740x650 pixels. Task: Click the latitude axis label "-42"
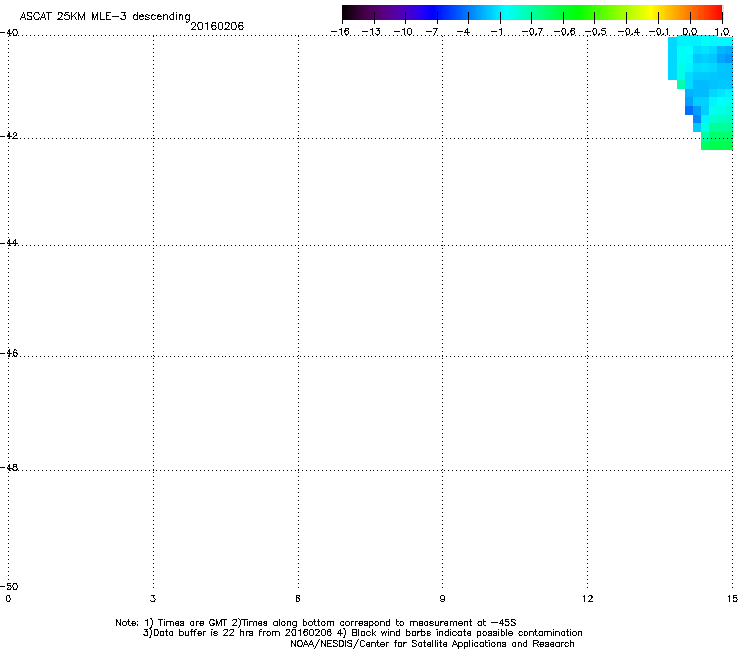tap(9, 135)
